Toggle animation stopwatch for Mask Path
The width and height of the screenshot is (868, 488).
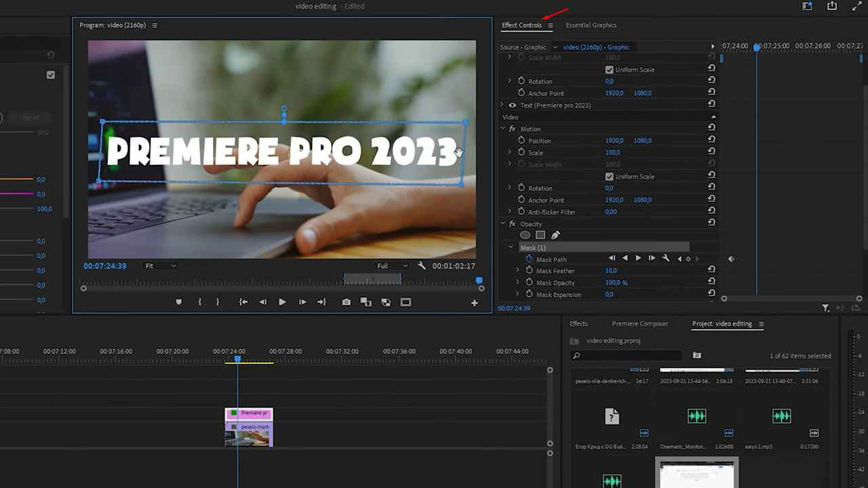coord(530,259)
